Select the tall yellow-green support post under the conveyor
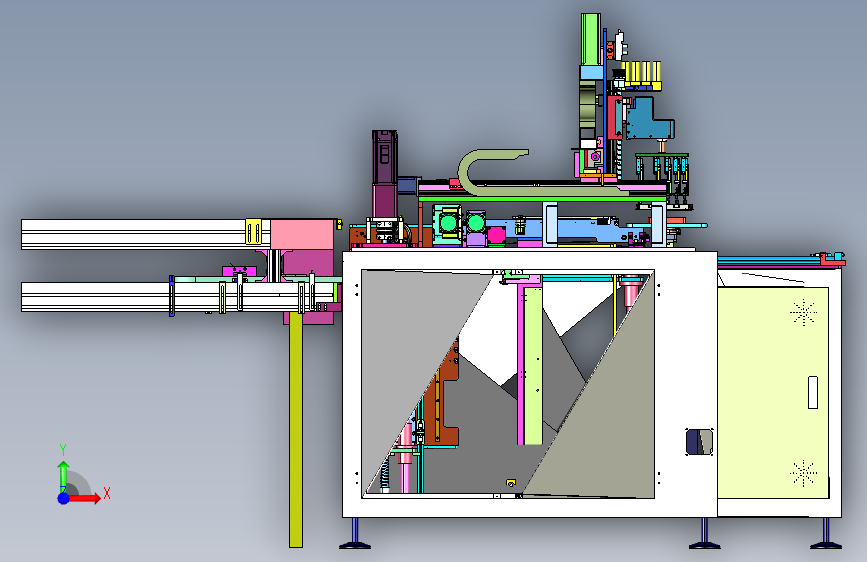This screenshot has height=562, width=867. [296, 429]
